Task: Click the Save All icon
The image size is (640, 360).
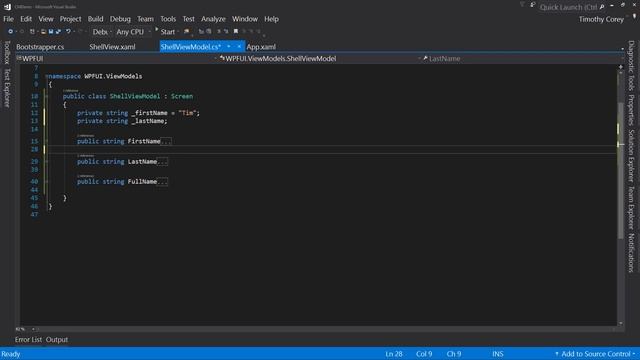Action: point(58,31)
